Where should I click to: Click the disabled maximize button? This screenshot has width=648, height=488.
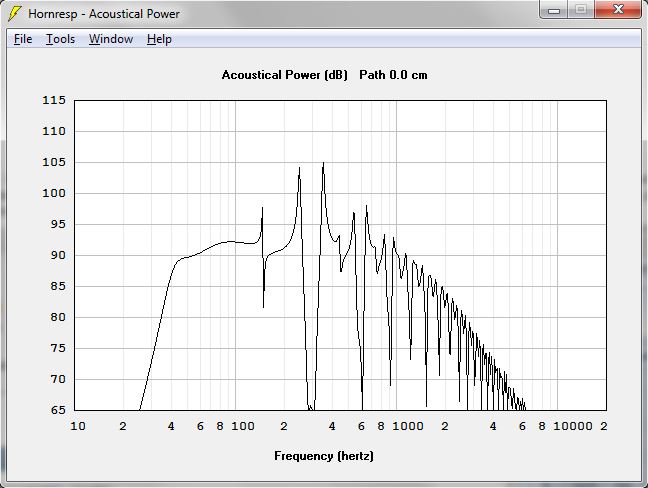pos(581,10)
